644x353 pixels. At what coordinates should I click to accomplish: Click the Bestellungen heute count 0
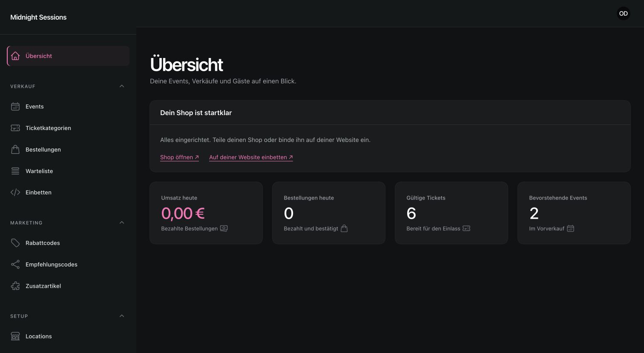tap(289, 213)
